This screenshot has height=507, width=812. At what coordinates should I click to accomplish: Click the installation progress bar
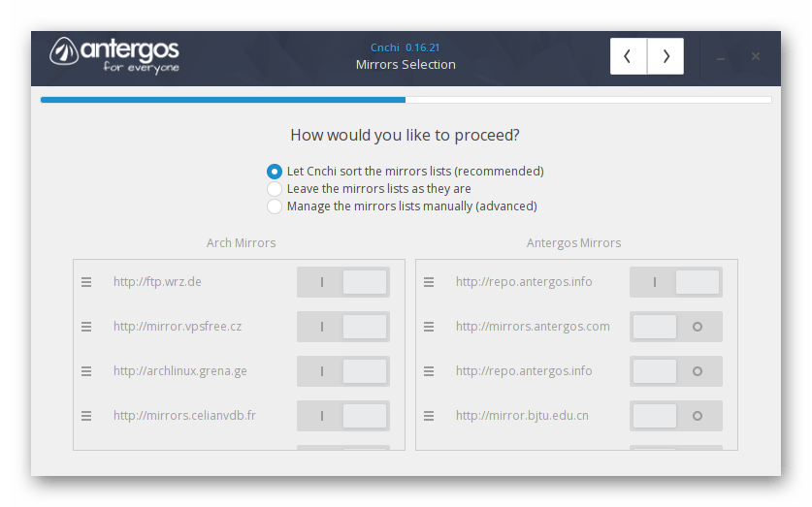(406, 100)
